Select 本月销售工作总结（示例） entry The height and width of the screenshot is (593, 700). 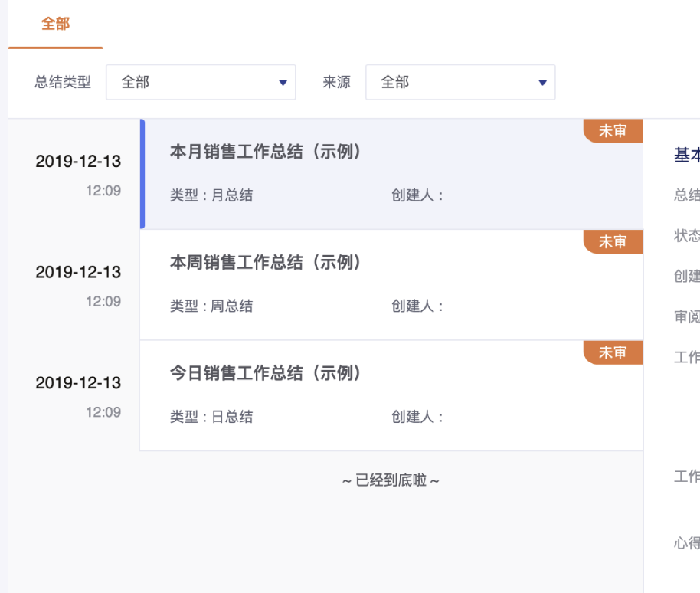(x=391, y=174)
